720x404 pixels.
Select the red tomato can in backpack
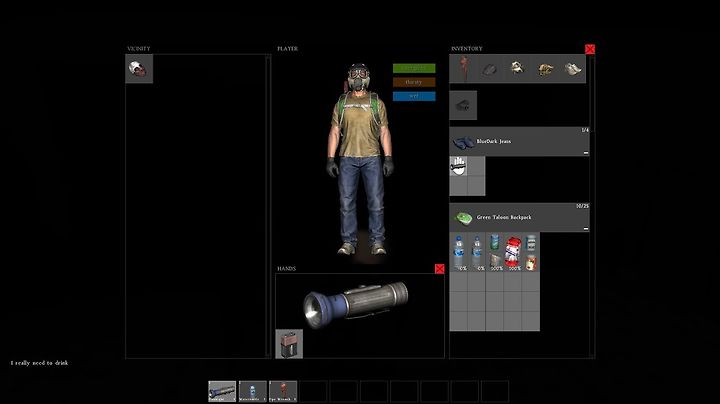(x=531, y=262)
